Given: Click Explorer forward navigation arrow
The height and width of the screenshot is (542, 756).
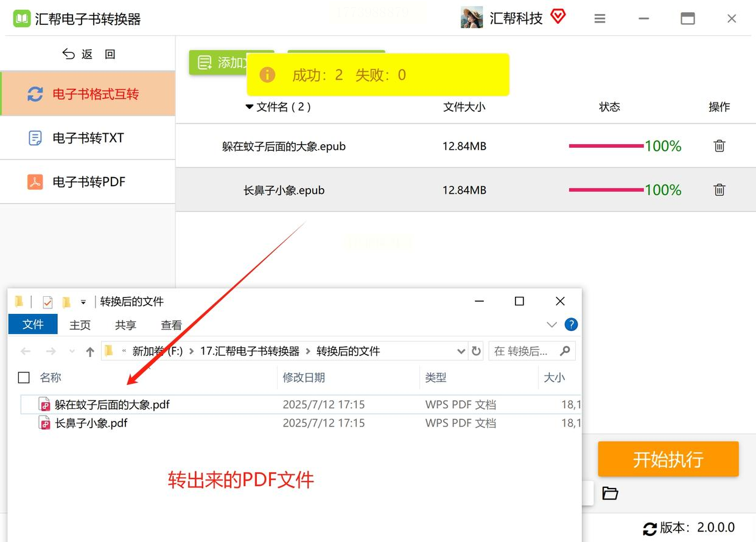Looking at the screenshot, I should point(51,351).
